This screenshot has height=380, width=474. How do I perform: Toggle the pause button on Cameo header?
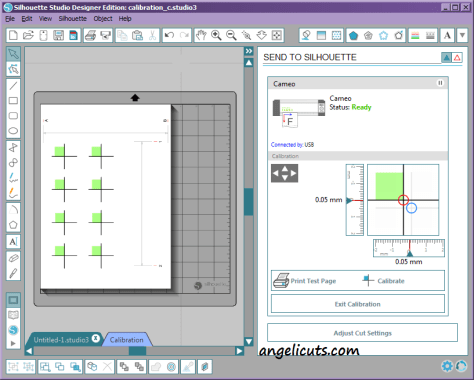click(440, 83)
